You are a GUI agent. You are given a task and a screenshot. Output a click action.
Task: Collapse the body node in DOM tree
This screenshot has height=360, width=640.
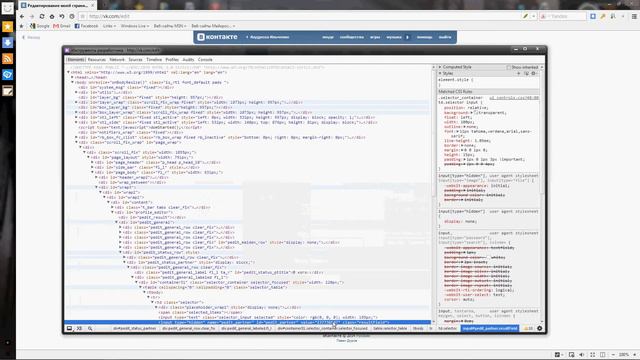click(73, 82)
